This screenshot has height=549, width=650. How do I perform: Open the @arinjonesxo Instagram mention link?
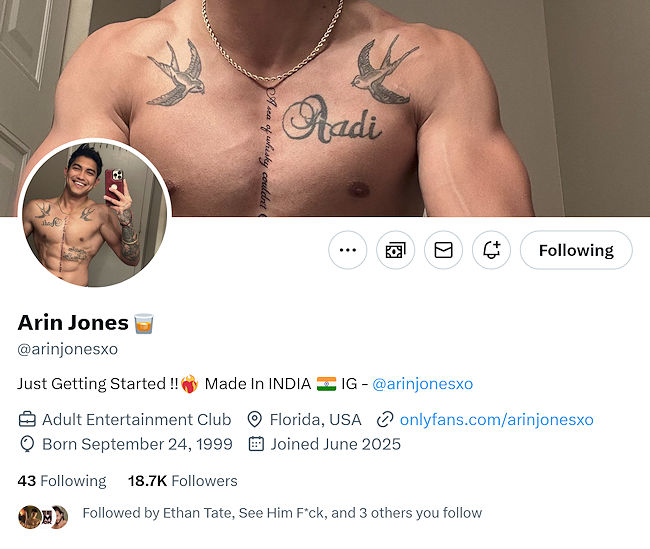pos(422,384)
